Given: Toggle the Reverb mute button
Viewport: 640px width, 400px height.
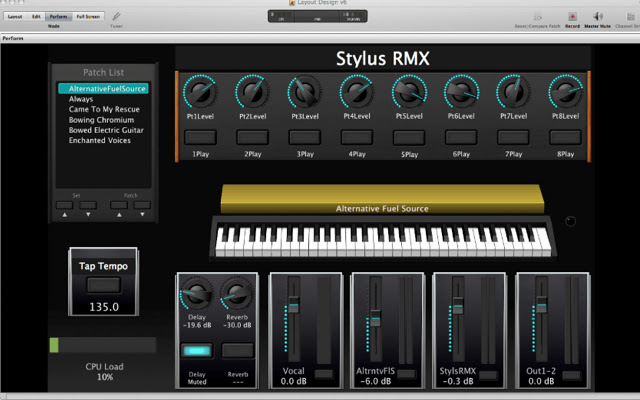Looking at the screenshot, I should tap(236, 349).
